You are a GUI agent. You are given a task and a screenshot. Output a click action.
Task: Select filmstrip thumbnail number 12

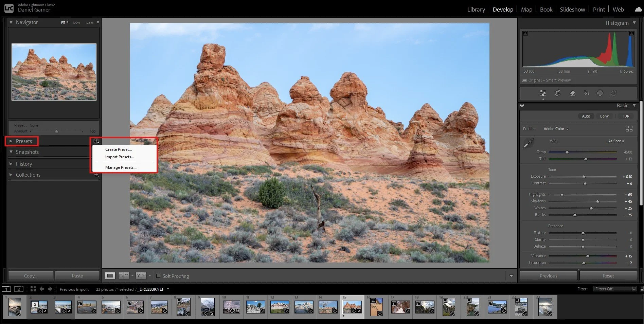pos(280,307)
